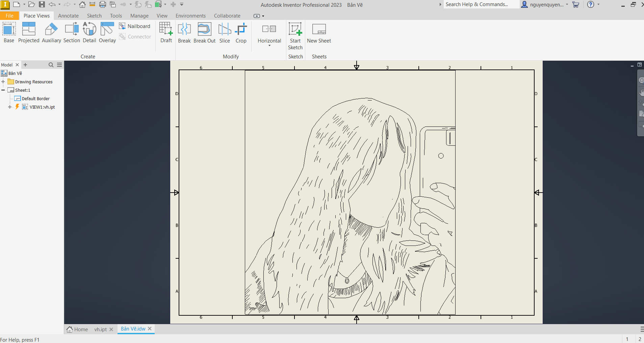Open the Environments tab
The image size is (644, 343).
click(190, 16)
